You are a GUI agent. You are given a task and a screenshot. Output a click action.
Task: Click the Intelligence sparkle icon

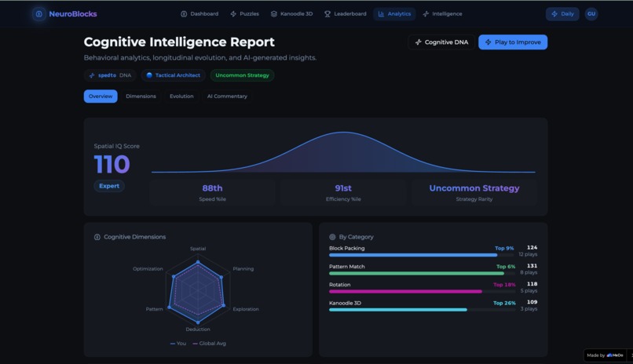click(x=426, y=13)
